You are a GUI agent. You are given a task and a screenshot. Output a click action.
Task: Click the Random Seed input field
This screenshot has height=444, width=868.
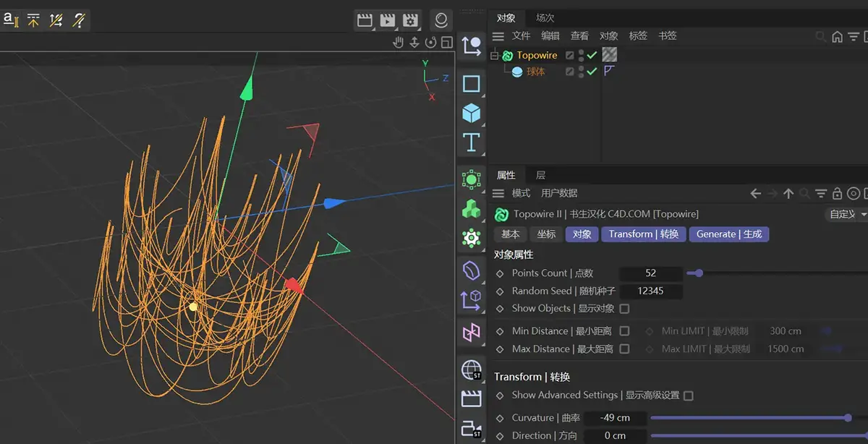point(650,291)
